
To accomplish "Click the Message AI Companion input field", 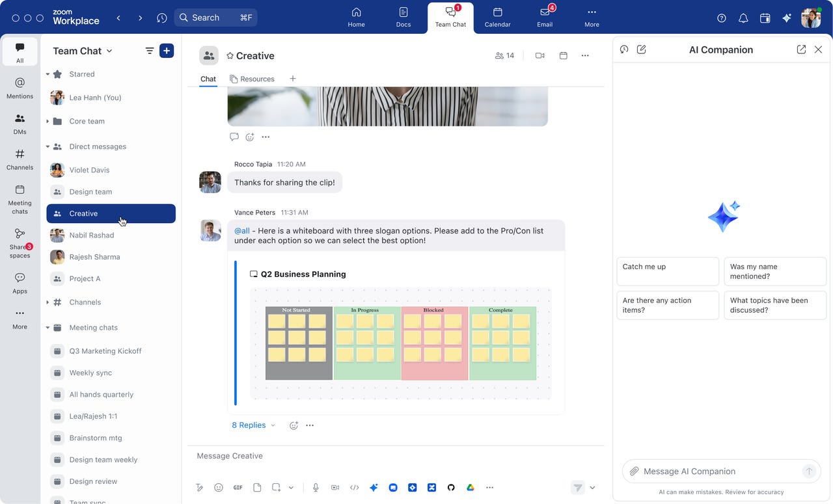I will [716, 471].
